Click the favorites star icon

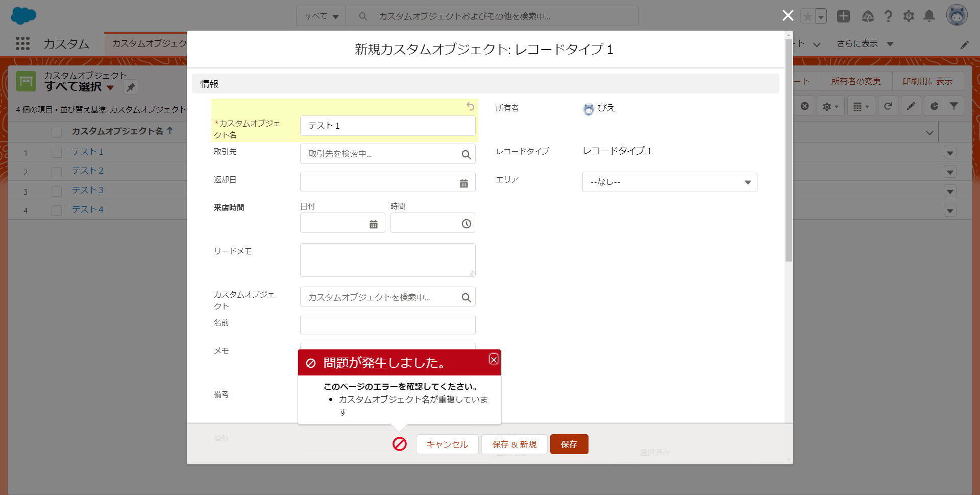coord(808,16)
